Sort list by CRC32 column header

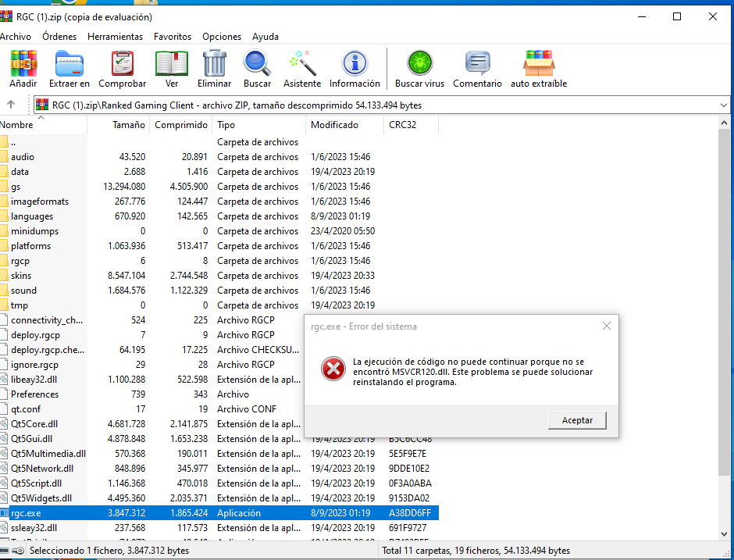pos(411,124)
